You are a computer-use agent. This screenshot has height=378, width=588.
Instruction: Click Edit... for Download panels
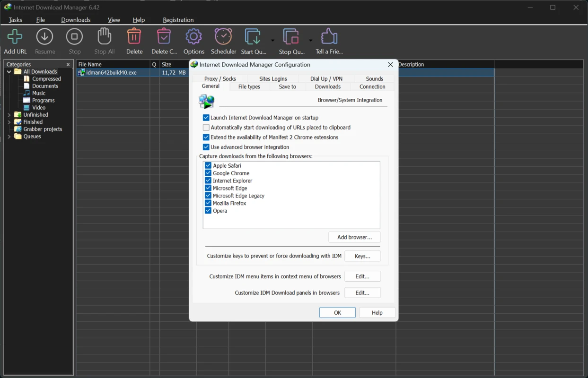362,293
